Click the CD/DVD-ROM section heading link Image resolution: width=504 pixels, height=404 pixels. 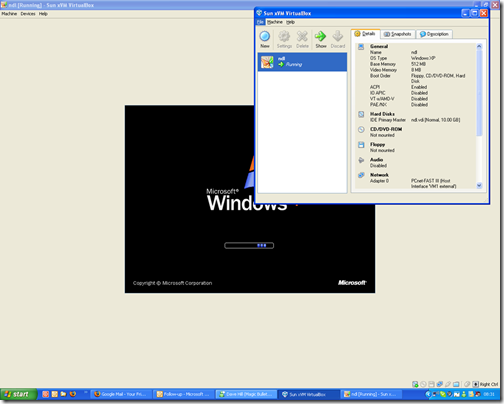386,129
